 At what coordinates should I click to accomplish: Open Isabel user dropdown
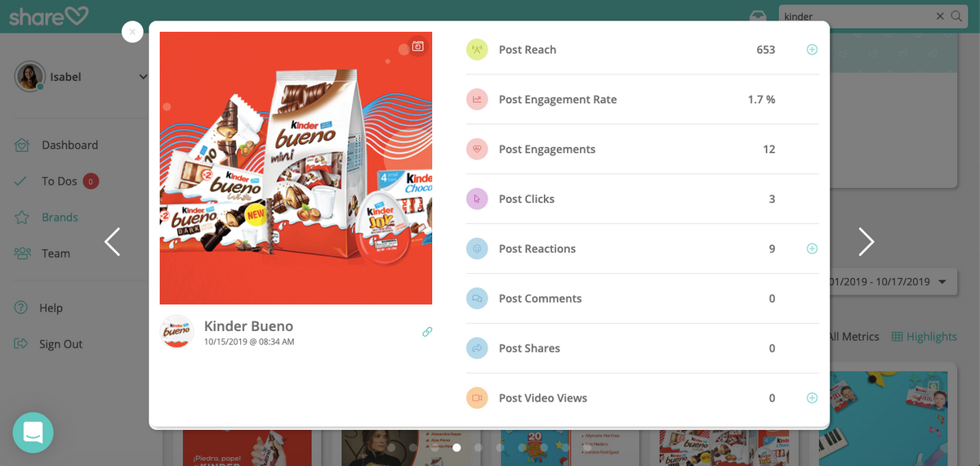[x=143, y=77]
